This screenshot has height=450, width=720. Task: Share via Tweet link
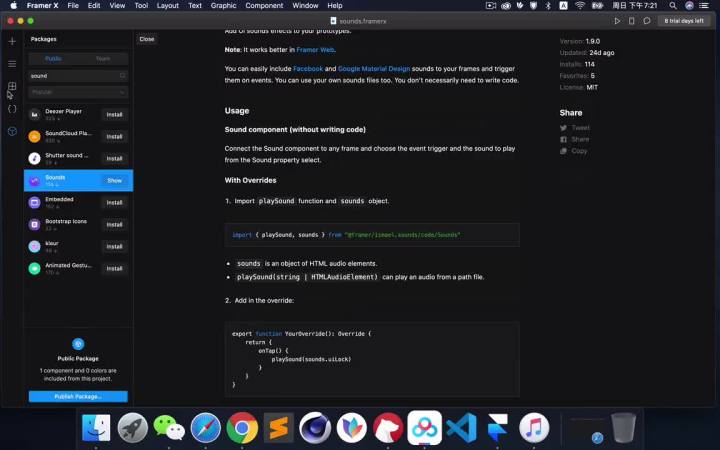(x=575, y=128)
